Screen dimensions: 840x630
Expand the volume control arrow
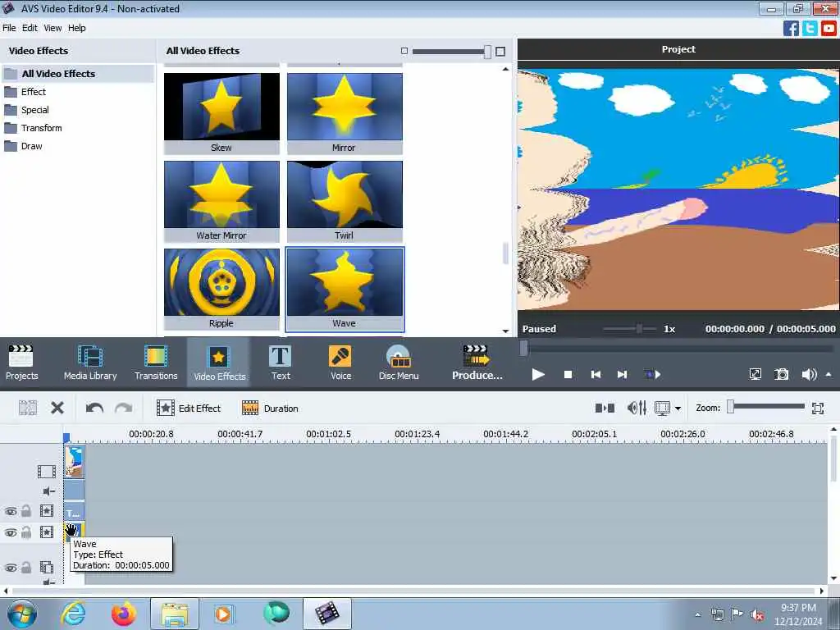point(829,374)
